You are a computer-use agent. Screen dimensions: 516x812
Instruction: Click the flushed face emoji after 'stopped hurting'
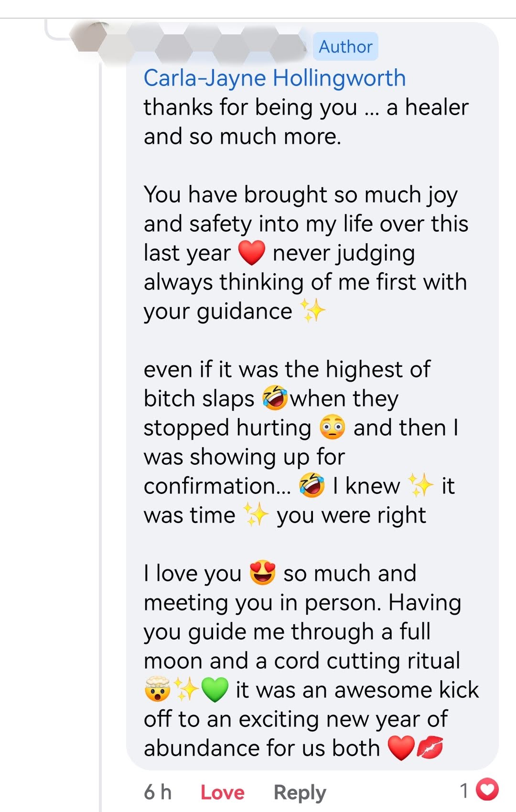tap(332, 427)
